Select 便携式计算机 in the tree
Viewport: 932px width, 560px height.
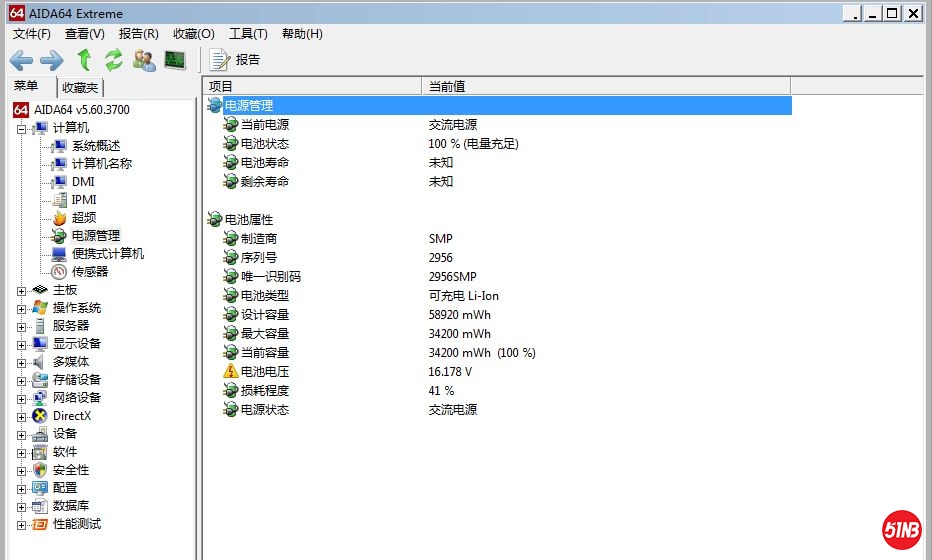[x=107, y=254]
